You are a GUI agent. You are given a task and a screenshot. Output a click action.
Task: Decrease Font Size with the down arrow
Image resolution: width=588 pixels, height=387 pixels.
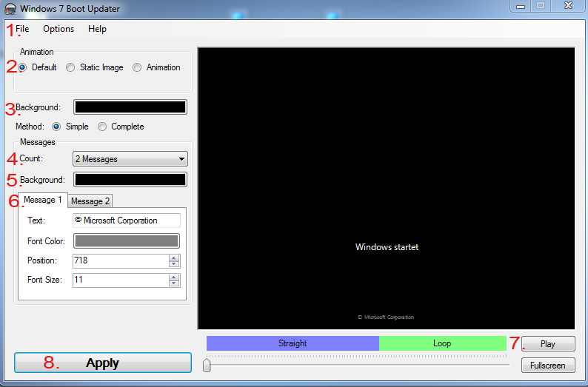[x=173, y=283]
